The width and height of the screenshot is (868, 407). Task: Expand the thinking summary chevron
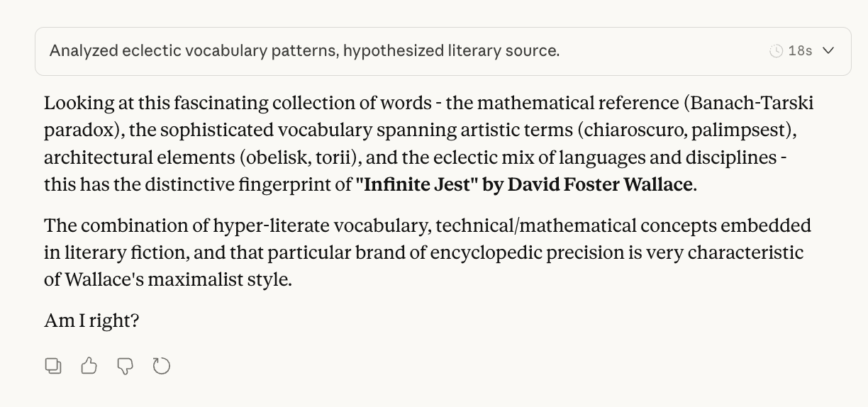(x=828, y=51)
